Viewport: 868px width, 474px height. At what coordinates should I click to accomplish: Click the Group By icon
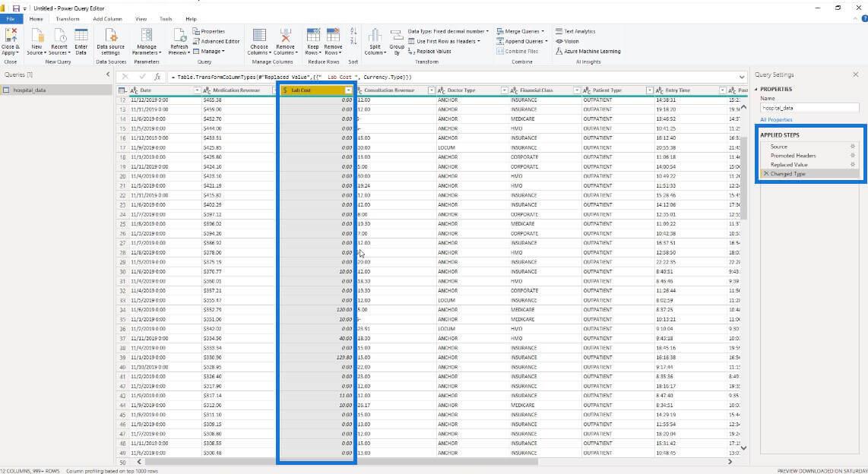click(396, 35)
